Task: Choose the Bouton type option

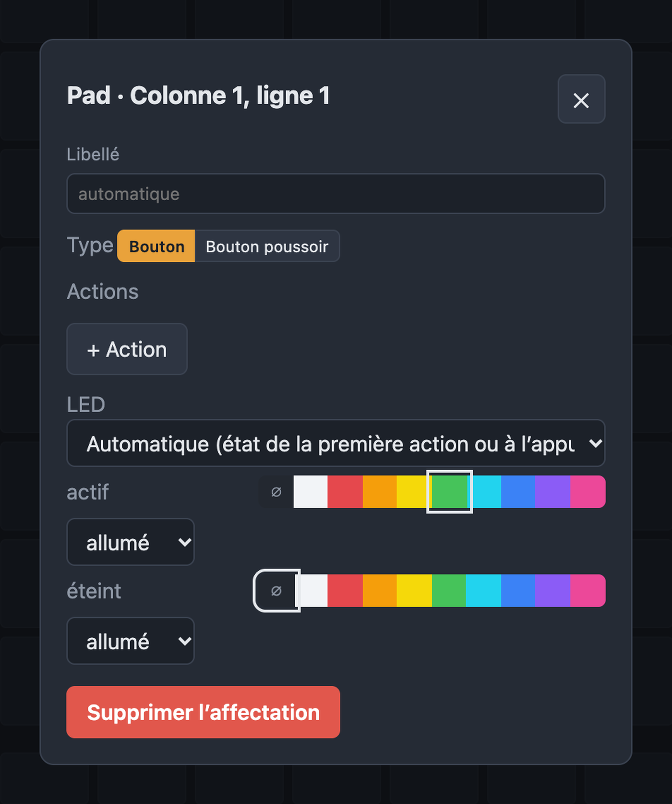Action: tap(156, 246)
